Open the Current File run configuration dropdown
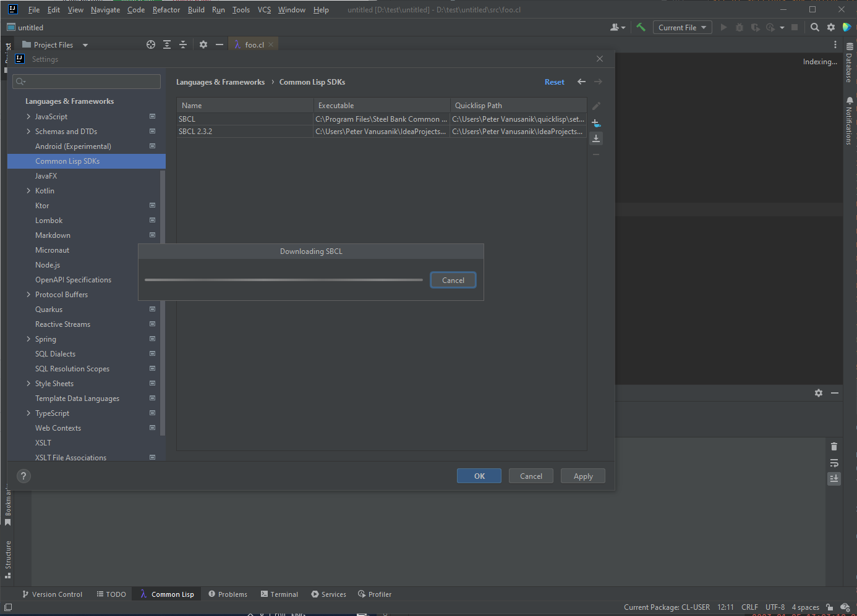This screenshot has height=616, width=857. [682, 27]
